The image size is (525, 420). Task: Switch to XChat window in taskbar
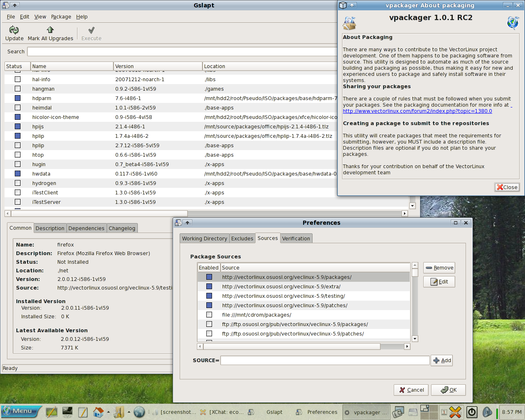click(221, 412)
